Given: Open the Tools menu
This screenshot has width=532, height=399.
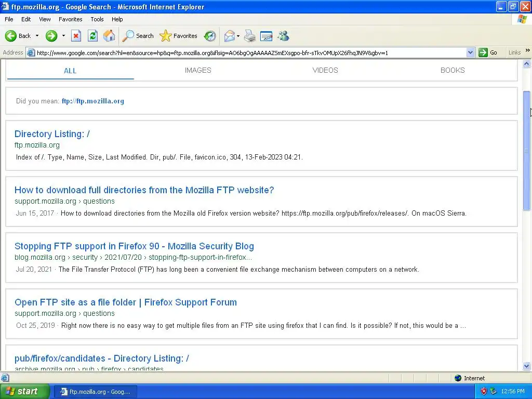Looking at the screenshot, I should (97, 19).
